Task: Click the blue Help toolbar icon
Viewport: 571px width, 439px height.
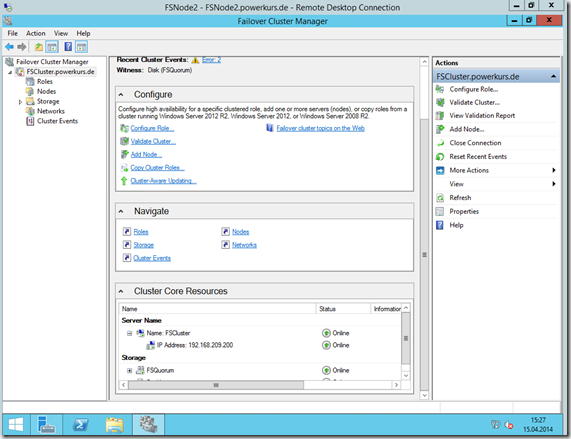Action: [68, 47]
